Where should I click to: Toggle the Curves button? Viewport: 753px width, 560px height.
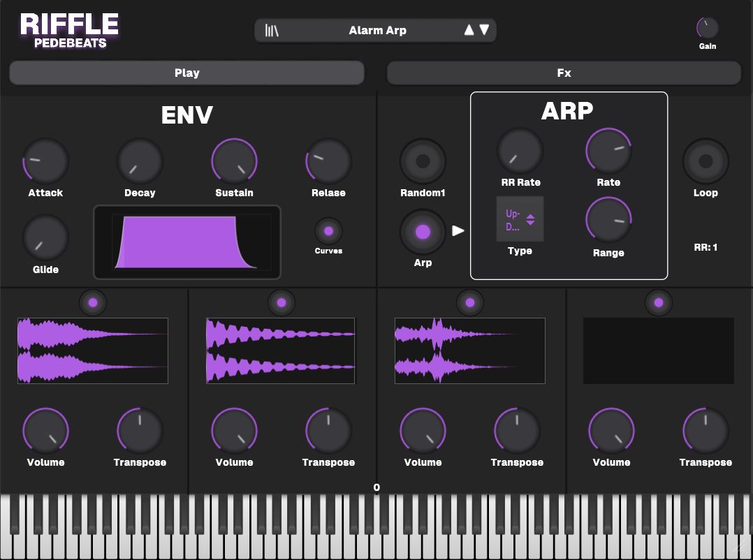point(328,231)
